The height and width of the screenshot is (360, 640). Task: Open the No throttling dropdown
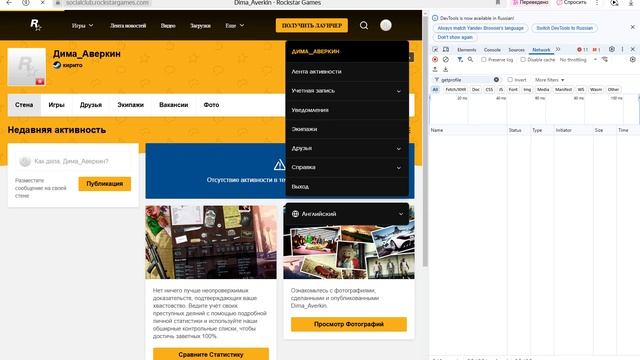coord(578,60)
